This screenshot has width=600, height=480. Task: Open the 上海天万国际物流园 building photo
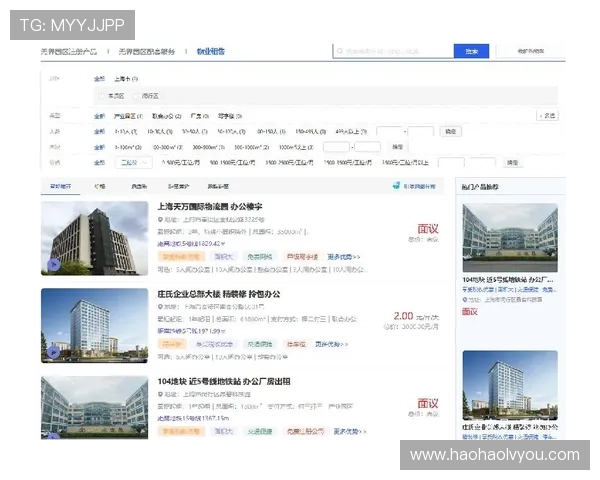(x=95, y=238)
